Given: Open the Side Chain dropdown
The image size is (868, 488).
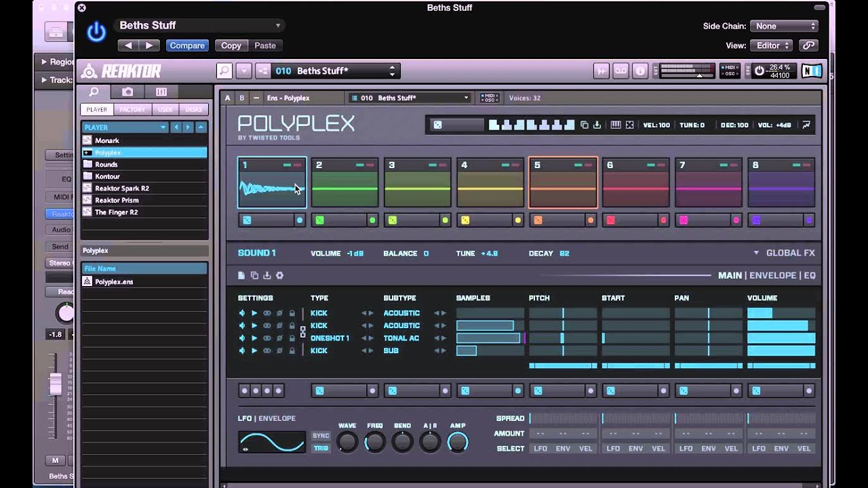Looking at the screenshot, I should (x=785, y=26).
